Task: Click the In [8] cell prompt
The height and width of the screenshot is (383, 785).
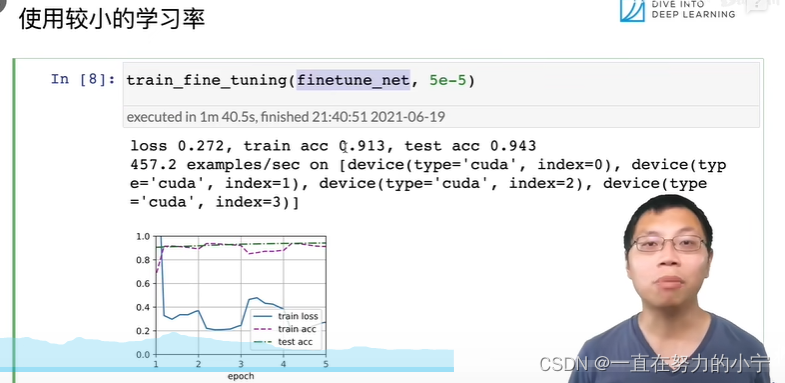Action: pos(83,80)
